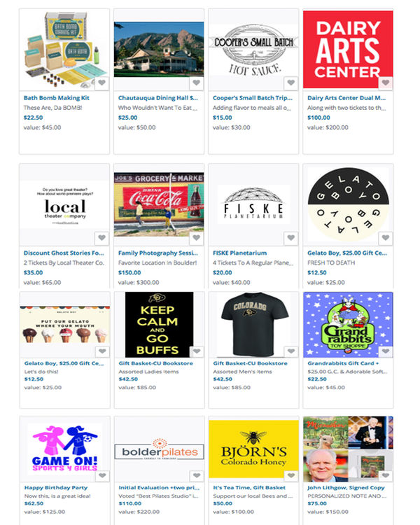This screenshot has width=420, height=525.
Task: Favorite the Grand Rabbits Toy Shoppe item
Action: pyautogui.click(x=386, y=351)
